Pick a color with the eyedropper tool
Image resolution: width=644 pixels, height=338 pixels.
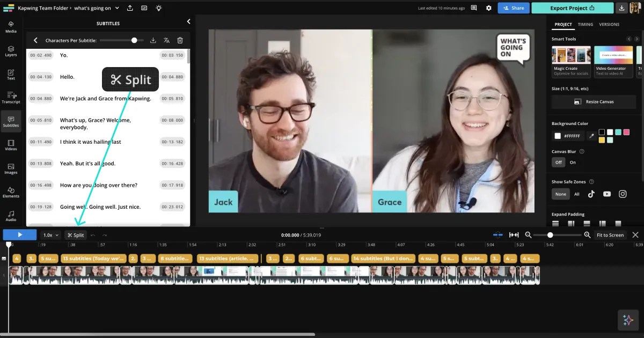pos(592,136)
